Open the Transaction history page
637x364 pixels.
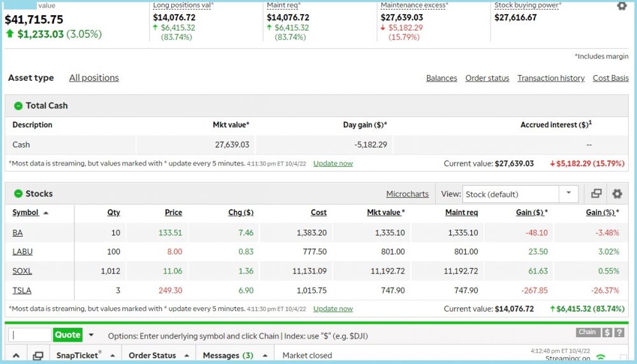pyautogui.click(x=550, y=78)
